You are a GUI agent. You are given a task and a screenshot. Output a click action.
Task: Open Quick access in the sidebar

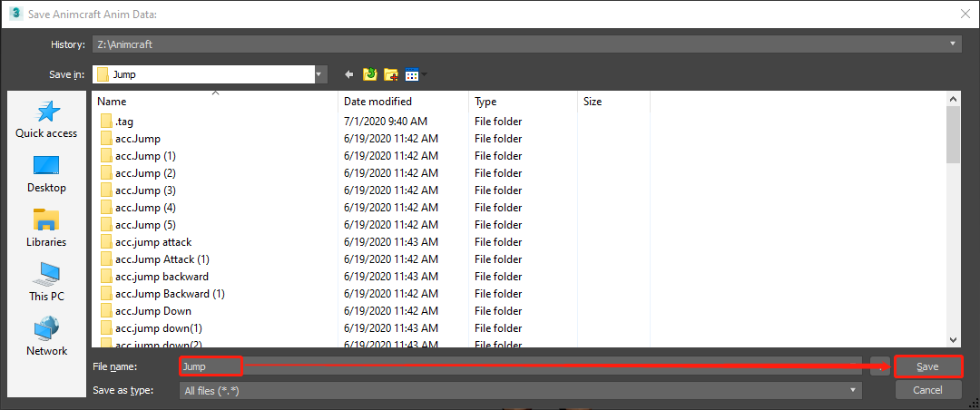click(x=46, y=120)
